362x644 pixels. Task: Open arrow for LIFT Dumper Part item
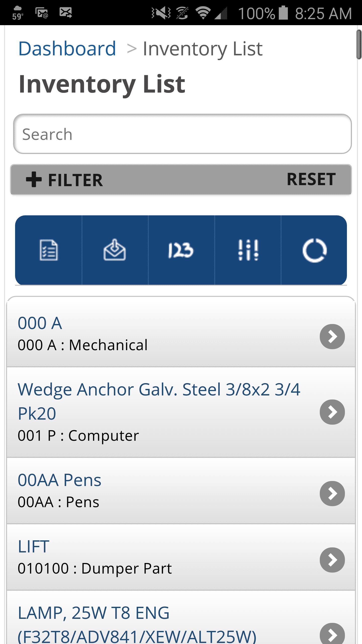(x=332, y=560)
